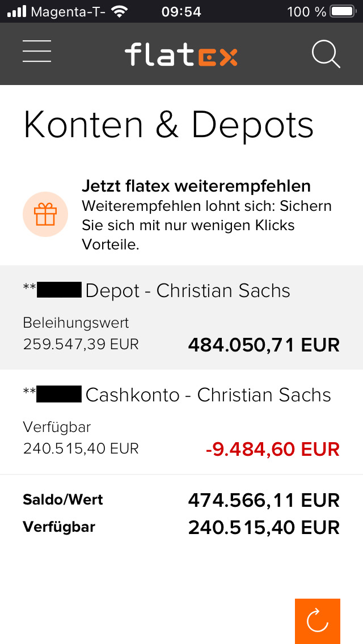Screen dimensions: 363x644
Task: Tap the status bar clock 09:54
Action: (x=181, y=11)
